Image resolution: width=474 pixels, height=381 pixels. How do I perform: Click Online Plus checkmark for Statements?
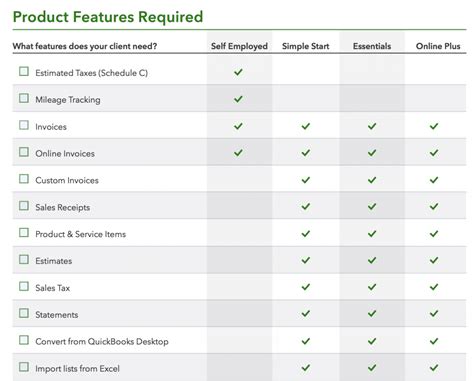click(x=434, y=314)
